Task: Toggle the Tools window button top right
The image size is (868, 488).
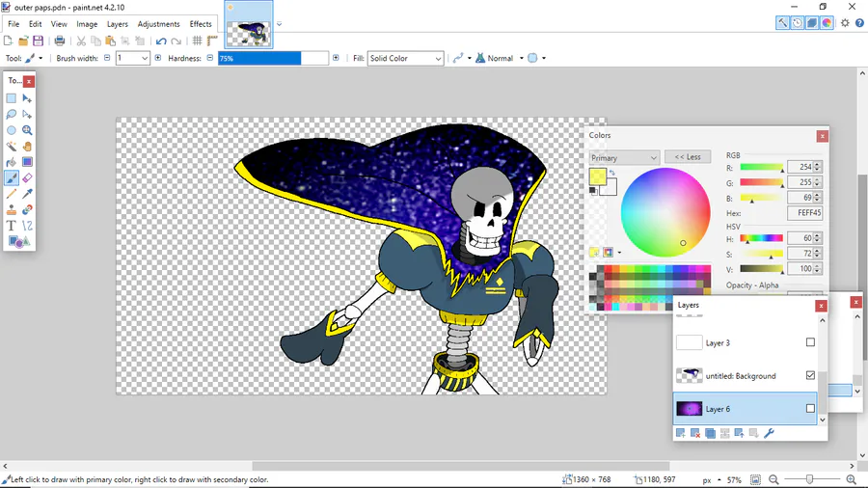Action: point(782,23)
